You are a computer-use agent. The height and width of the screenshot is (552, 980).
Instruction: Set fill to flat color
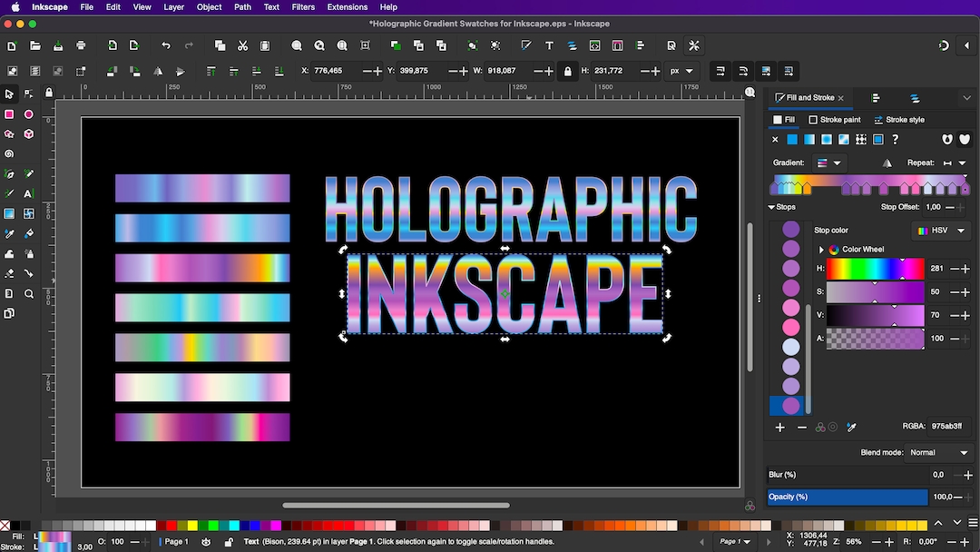pyautogui.click(x=793, y=140)
